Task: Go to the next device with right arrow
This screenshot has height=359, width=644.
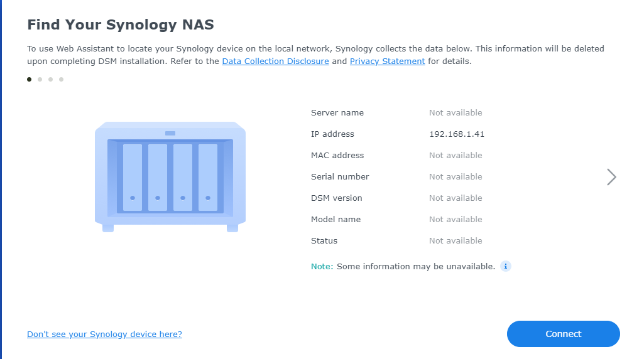Action: (x=611, y=177)
